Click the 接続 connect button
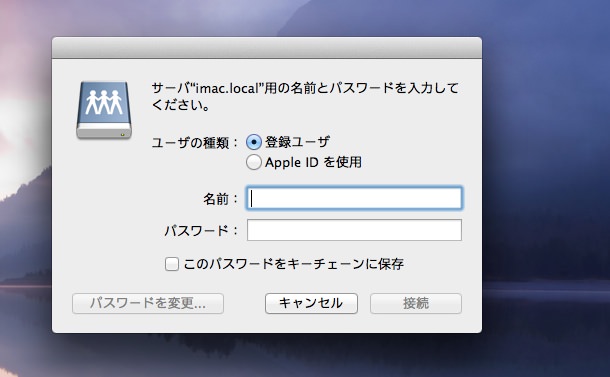This screenshot has width=610, height=377. [416, 303]
